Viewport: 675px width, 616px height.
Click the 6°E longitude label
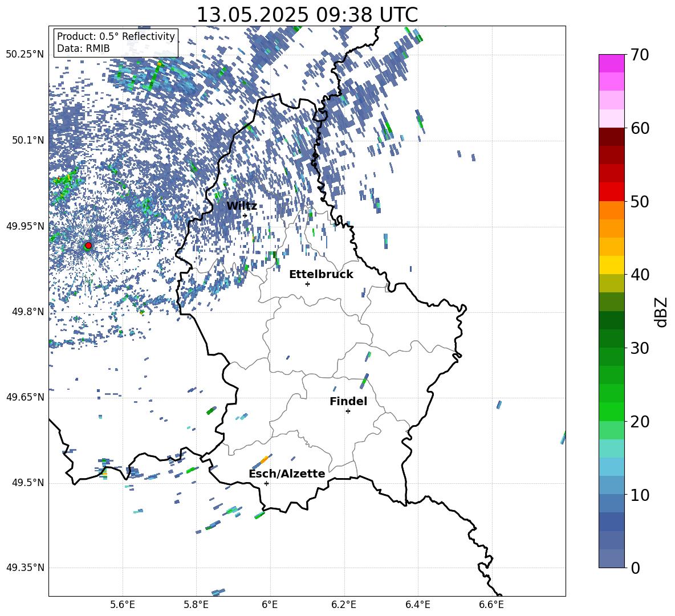pos(270,605)
